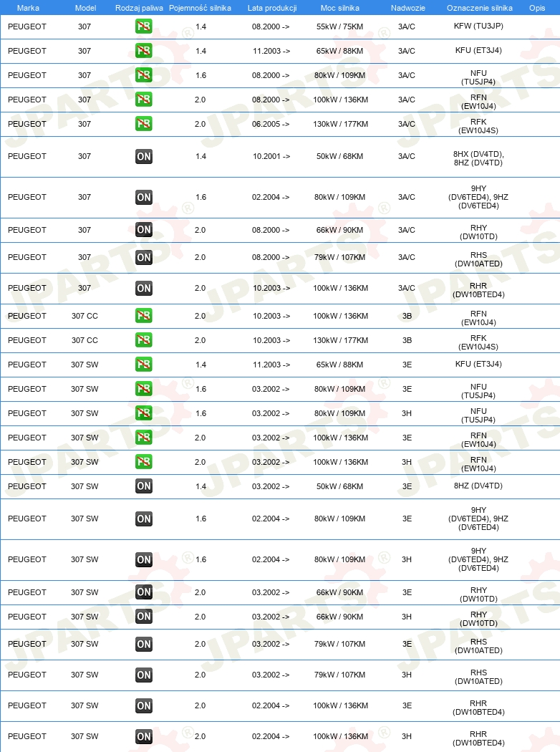Click the Marka column header

(29, 8)
